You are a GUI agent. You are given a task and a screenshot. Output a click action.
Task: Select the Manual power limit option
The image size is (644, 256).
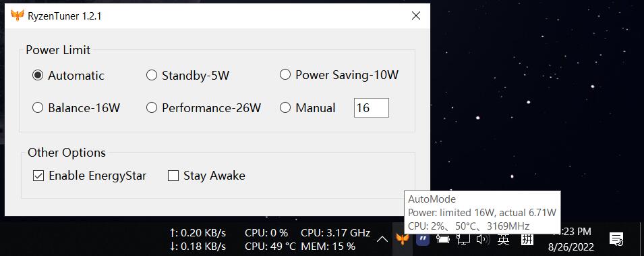[x=308, y=108]
